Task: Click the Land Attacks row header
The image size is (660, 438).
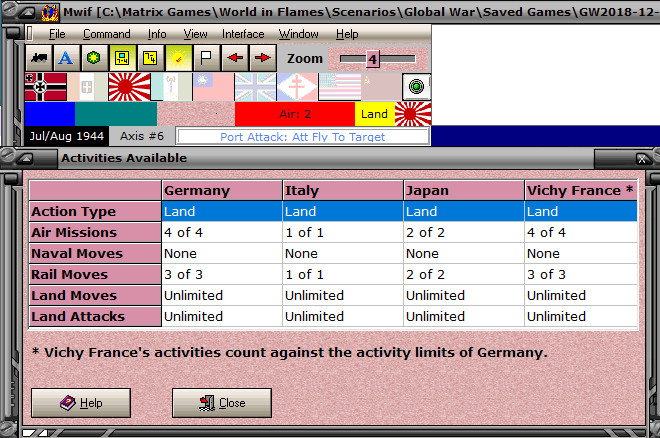Action: (x=95, y=316)
